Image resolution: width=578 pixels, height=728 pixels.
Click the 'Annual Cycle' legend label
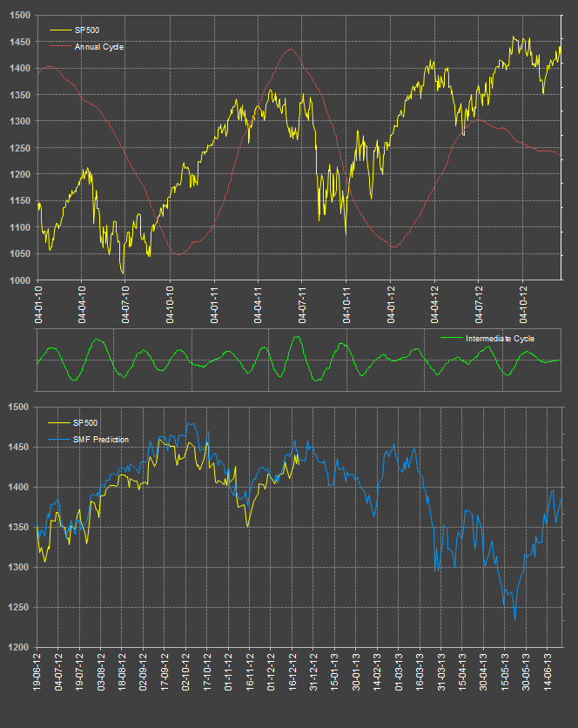click(99, 47)
